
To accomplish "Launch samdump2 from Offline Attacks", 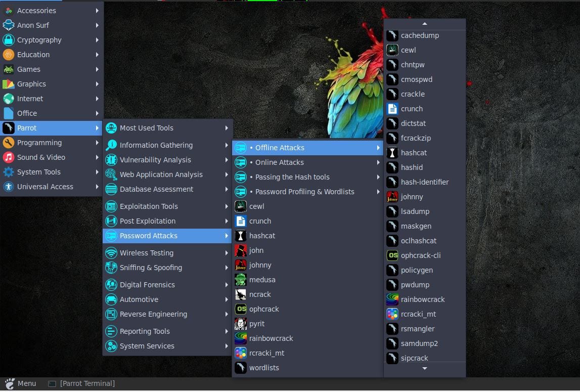I will [425, 343].
